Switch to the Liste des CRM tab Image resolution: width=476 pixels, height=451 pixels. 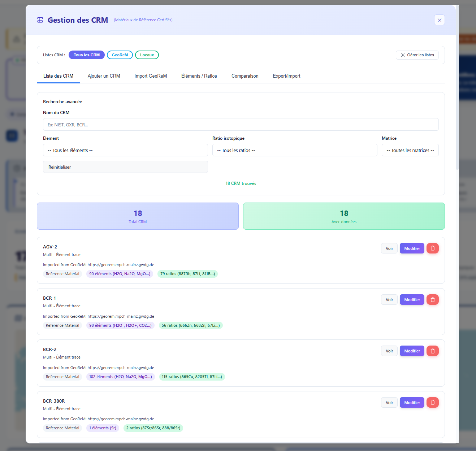pyautogui.click(x=58, y=76)
